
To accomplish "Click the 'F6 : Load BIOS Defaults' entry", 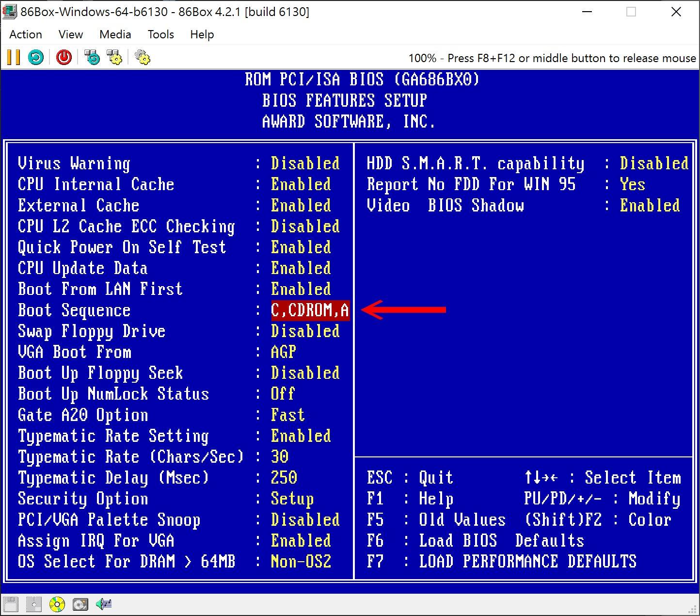I will click(x=476, y=540).
